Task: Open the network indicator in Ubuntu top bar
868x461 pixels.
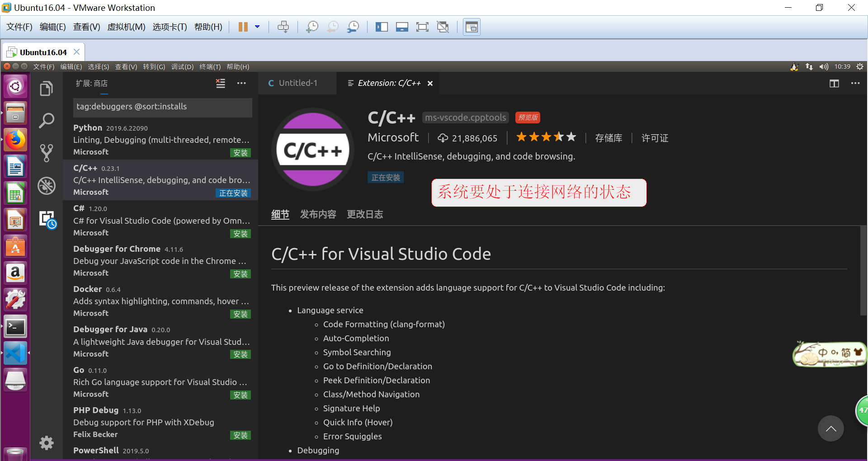Action: pyautogui.click(x=809, y=67)
